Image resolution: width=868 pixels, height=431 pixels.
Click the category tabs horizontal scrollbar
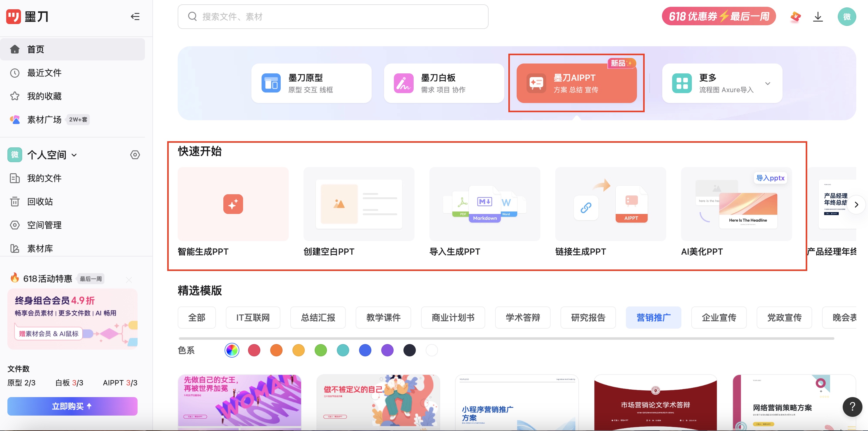[x=506, y=338]
